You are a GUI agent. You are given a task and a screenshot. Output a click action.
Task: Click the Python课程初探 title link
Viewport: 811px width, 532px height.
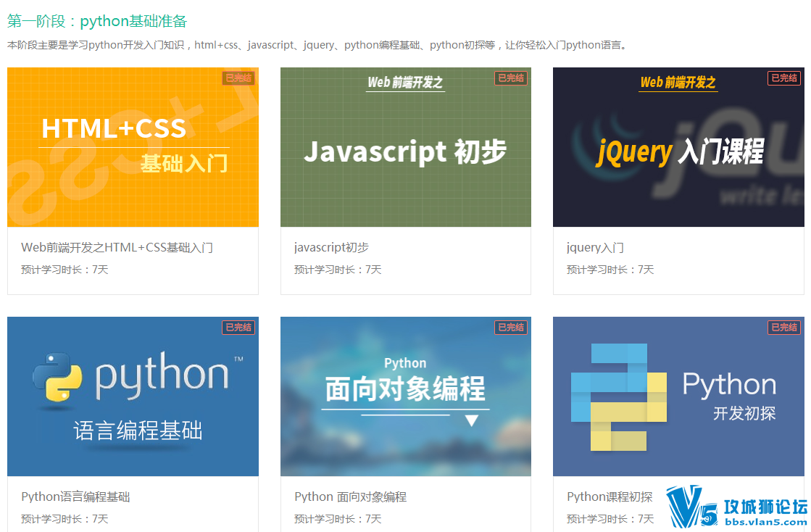(x=610, y=496)
